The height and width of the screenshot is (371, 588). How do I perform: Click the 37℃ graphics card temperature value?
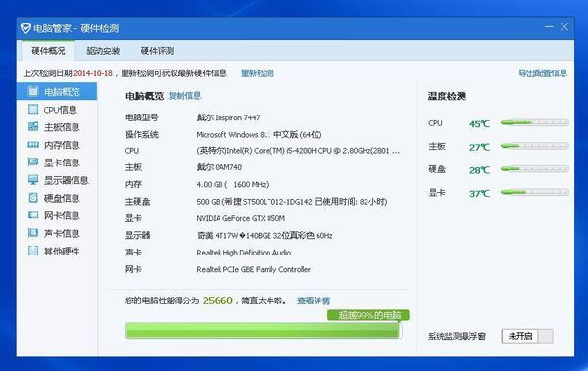pos(479,194)
